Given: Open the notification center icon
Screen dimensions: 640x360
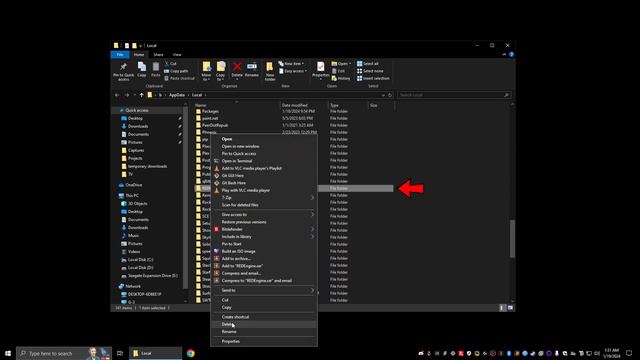Looking at the screenshot, I should [x=629, y=353].
